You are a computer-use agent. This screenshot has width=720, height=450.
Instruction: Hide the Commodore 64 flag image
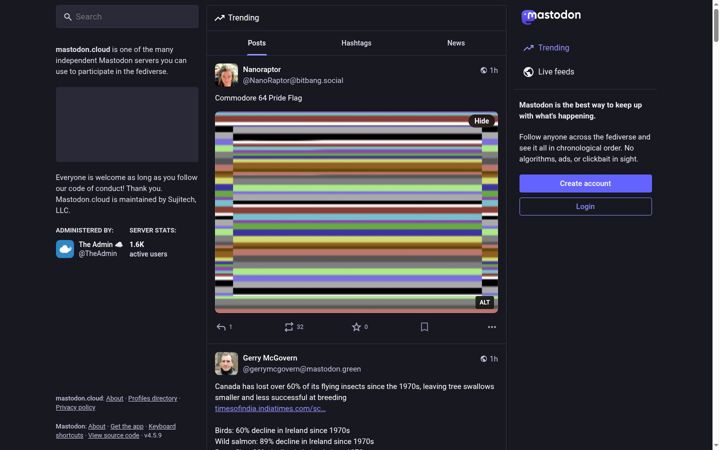tap(481, 121)
